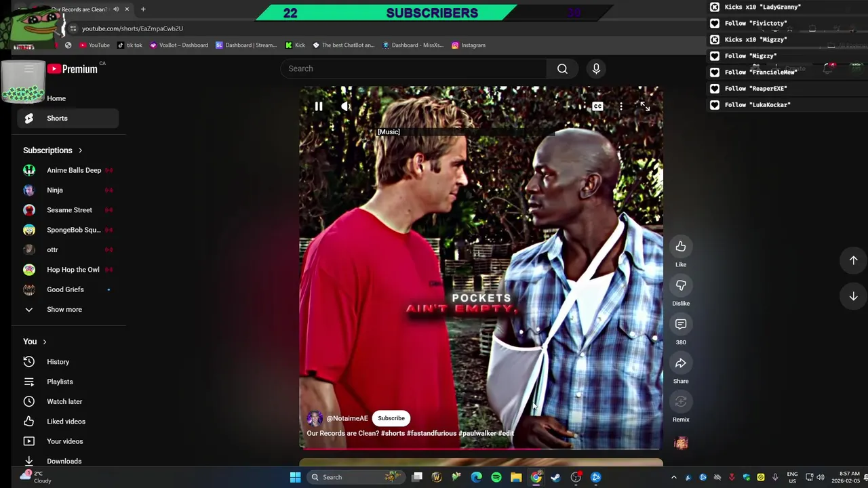
Task: Click the Short's red progress bar
Action: (x=481, y=449)
